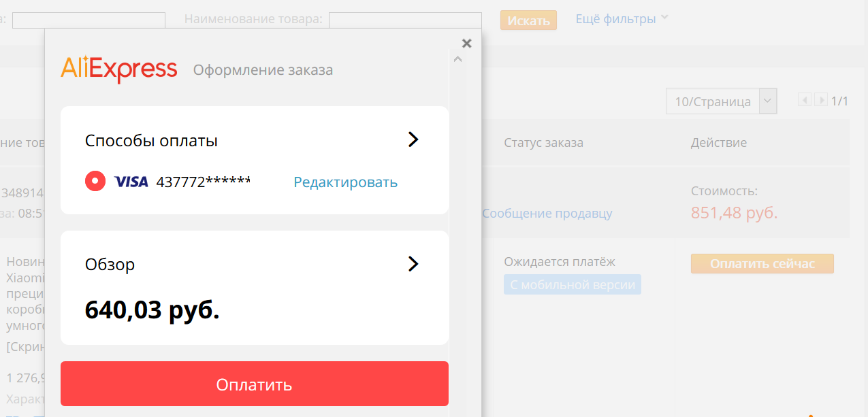Image resolution: width=868 pixels, height=417 pixels.
Task: Click the leftmost filter input field
Action: (x=89, y=20)
